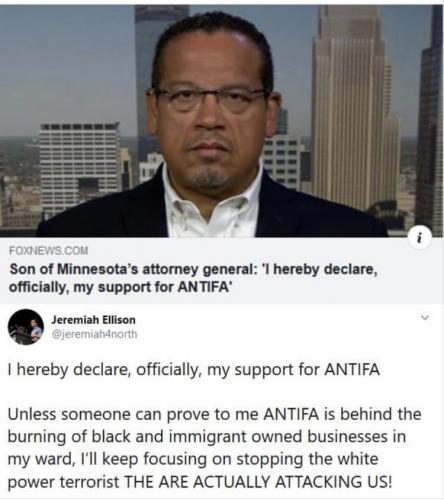
Task: Open the 'Son of Minnesota's attorney general' headline
Action: click(x=193, y=278)
